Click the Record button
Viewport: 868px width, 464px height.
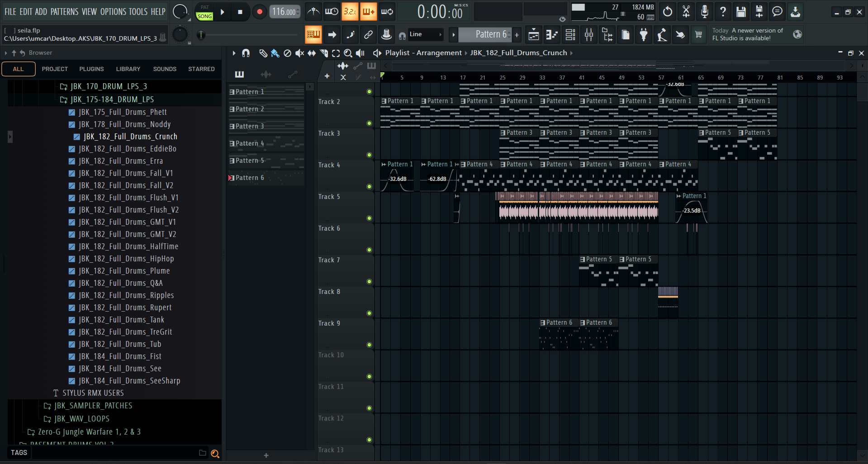coord(259,12)
